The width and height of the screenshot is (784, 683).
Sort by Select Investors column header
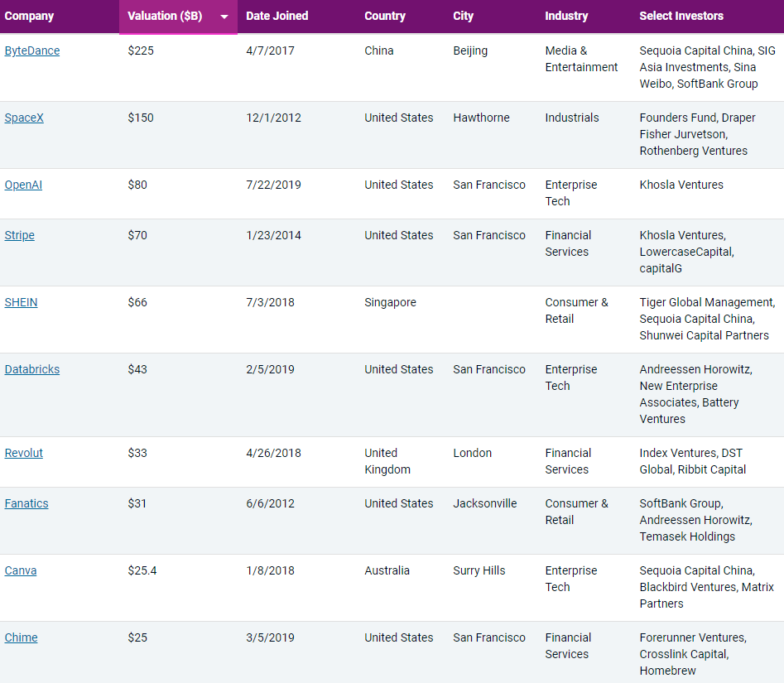(x=681, y=16)
